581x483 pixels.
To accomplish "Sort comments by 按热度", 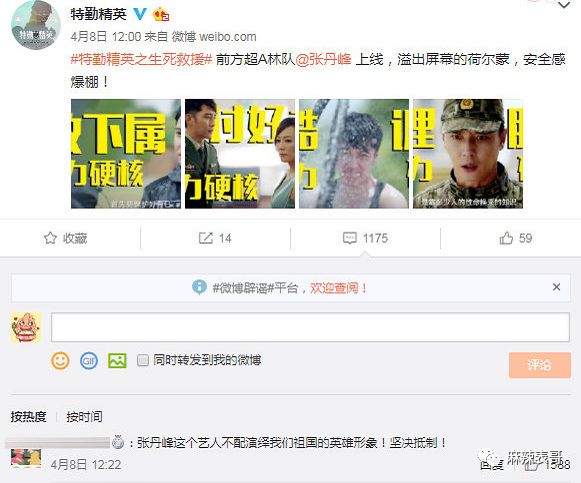I will 28,417.
